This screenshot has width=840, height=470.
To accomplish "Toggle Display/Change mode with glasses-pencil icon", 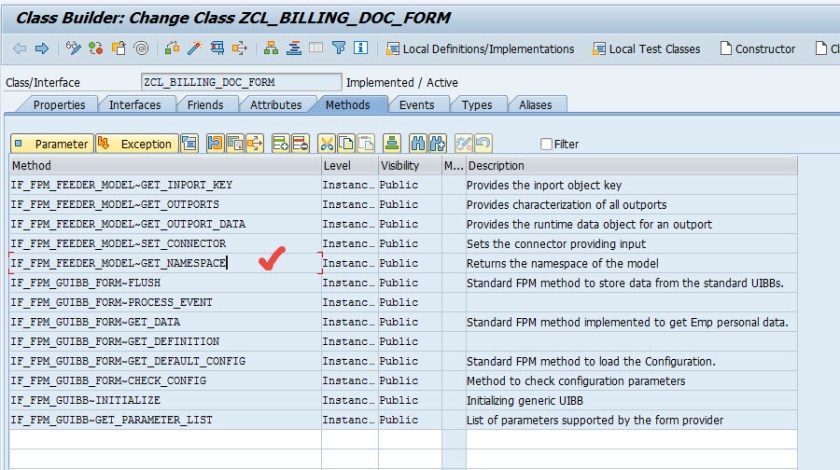I will pos(73,48).
